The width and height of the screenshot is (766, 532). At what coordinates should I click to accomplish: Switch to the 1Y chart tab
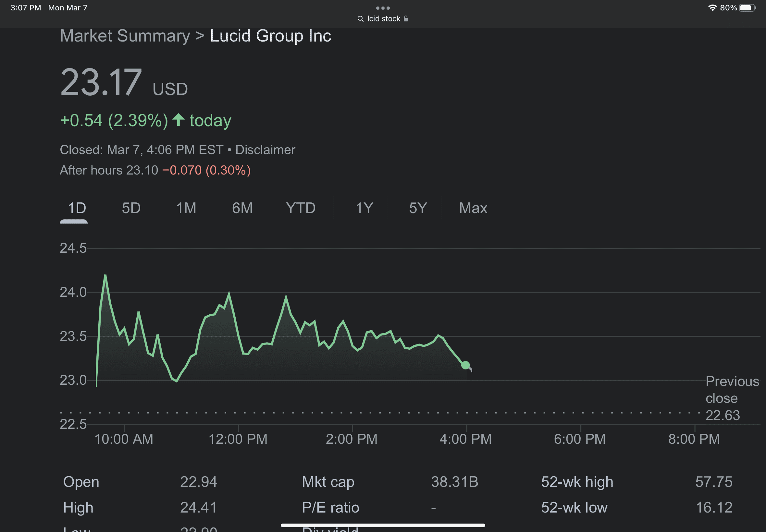pos(364,208)
